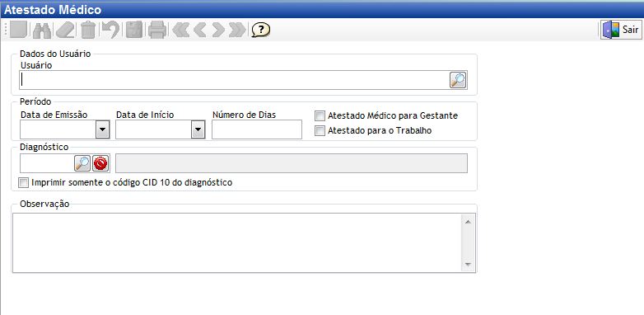Click the gray diagnosis description field
Image resolution: width=644 pixels, height=315 pixels.
tap(292, 163)
